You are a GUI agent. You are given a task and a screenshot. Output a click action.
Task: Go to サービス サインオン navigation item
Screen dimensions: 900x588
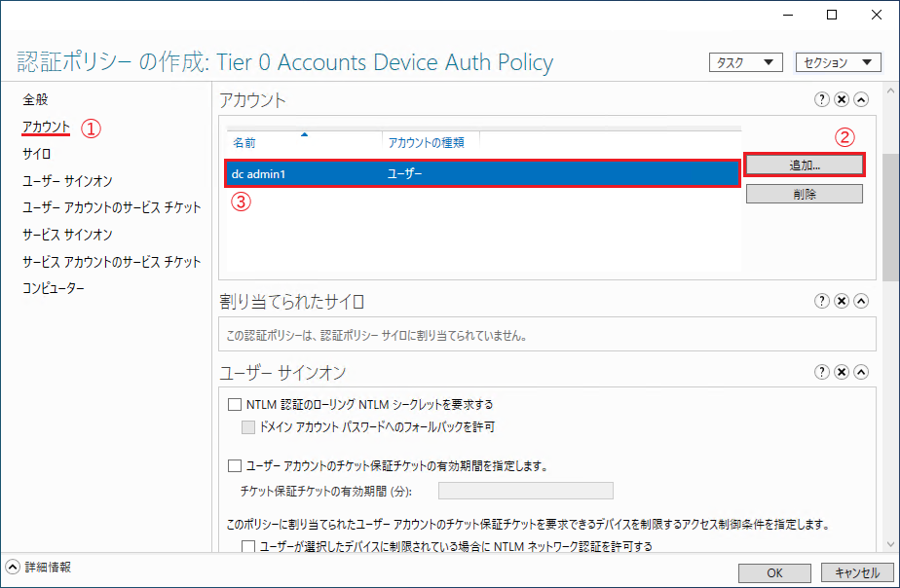(x=67, y=234)
